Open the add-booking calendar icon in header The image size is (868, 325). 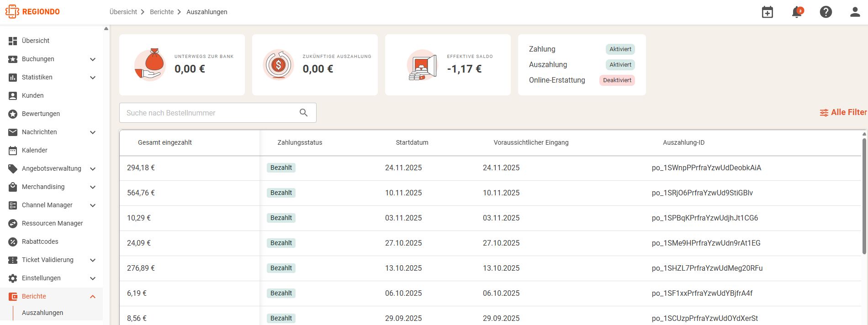tap(767, 12)
